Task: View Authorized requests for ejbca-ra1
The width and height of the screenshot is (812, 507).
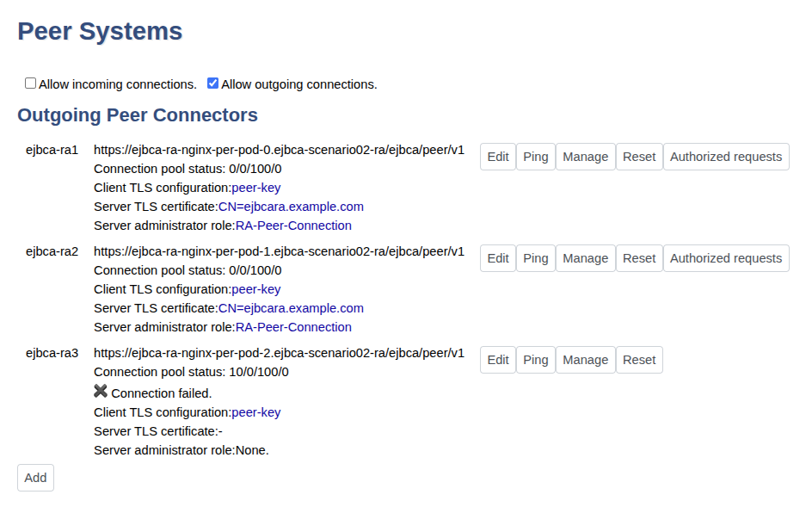Action: click(x=725, y=157)
